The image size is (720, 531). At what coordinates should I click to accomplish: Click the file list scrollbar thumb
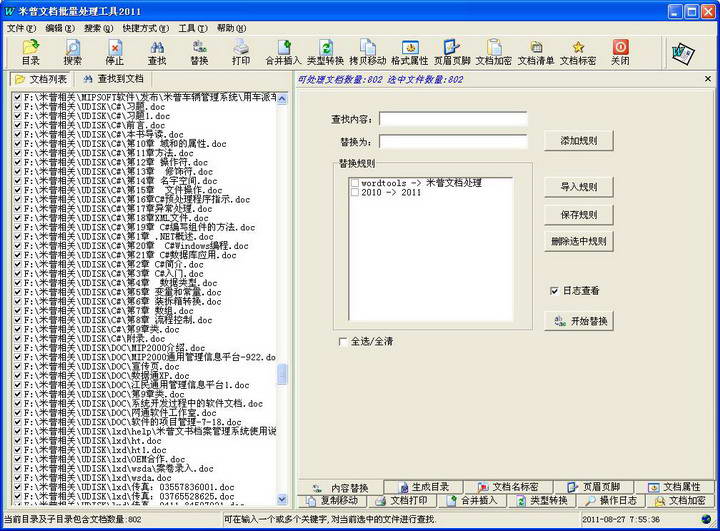[x=282, y=374]
